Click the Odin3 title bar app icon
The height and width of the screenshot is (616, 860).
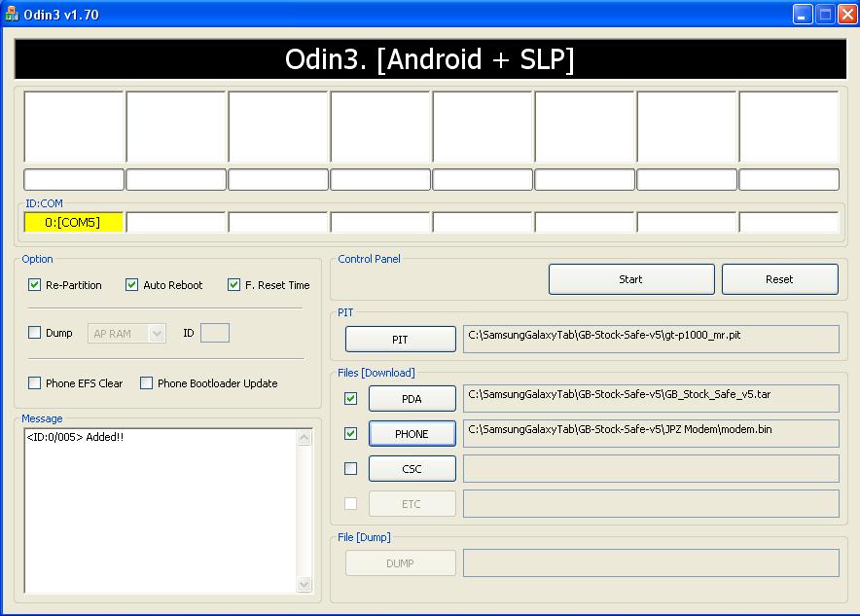click(11, 14)
